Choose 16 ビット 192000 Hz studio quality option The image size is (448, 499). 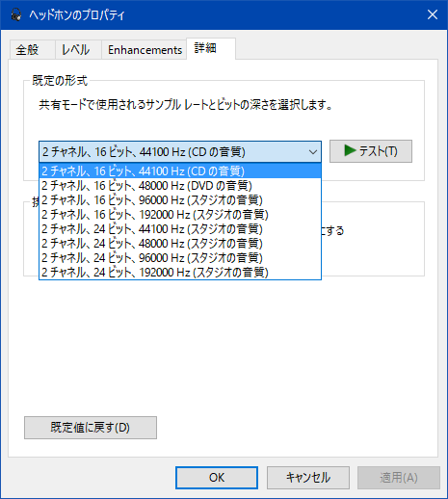180,215
